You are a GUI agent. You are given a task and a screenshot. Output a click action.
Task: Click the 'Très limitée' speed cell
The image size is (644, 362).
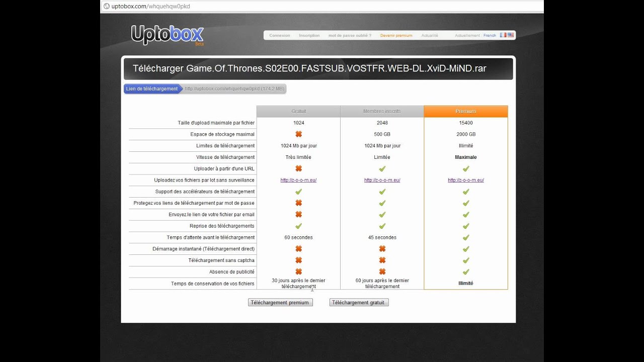298,157
